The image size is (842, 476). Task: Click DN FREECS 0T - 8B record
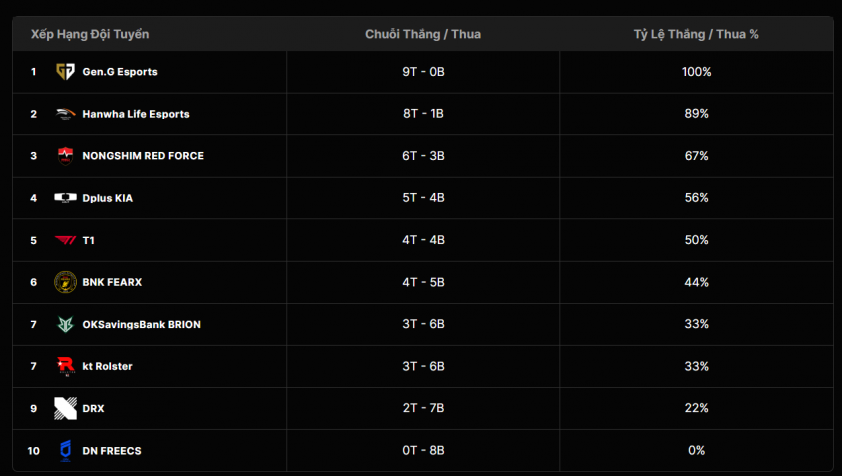pos(424,451)
